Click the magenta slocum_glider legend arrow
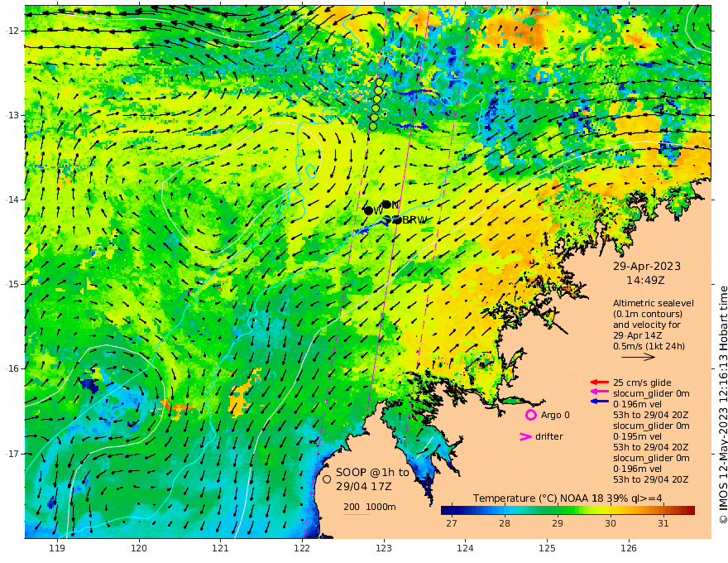Image resolution: width=728 pixels, height=563 pixels. click(600, 393)
